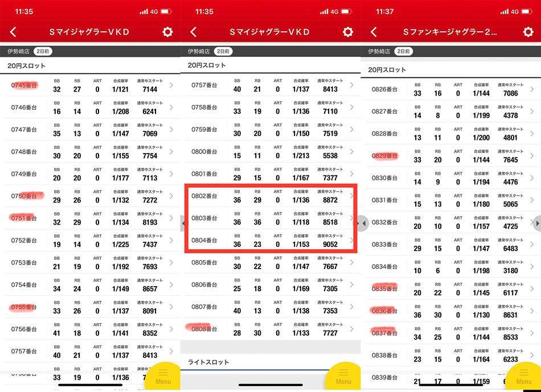The image size is (541, 392).
Task: Tap right page arrow on right screen edge
Action: pos(537,224)
